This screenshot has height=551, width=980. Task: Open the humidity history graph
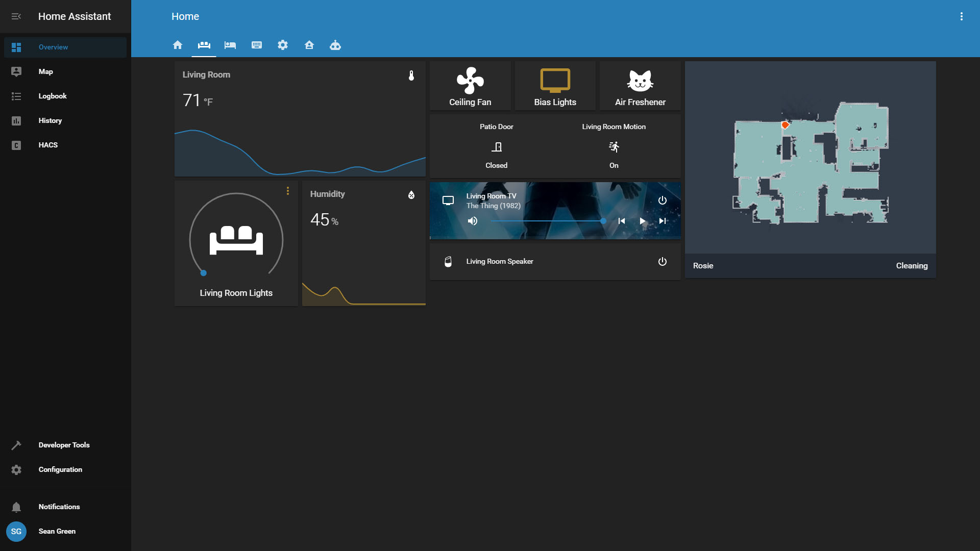364,294
